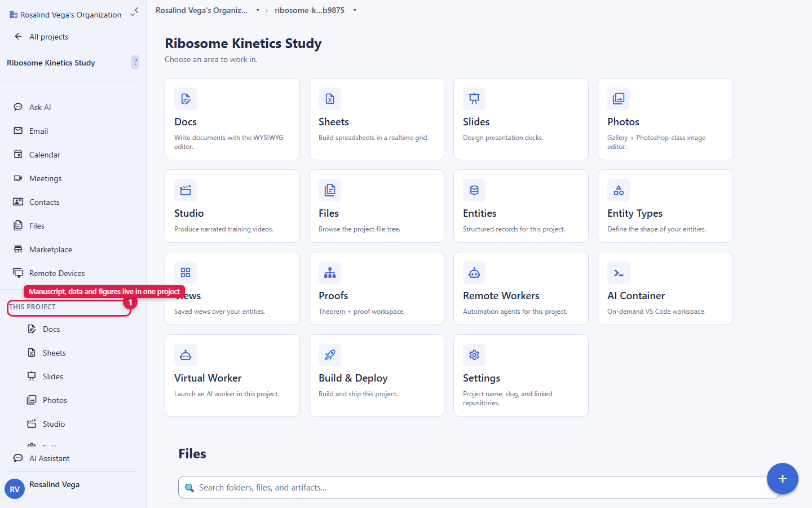Image resolution: width=812 pixels, height=508 pixels.
Task: Click the Email envelope icon in sidebar
Action: [18, 130]
